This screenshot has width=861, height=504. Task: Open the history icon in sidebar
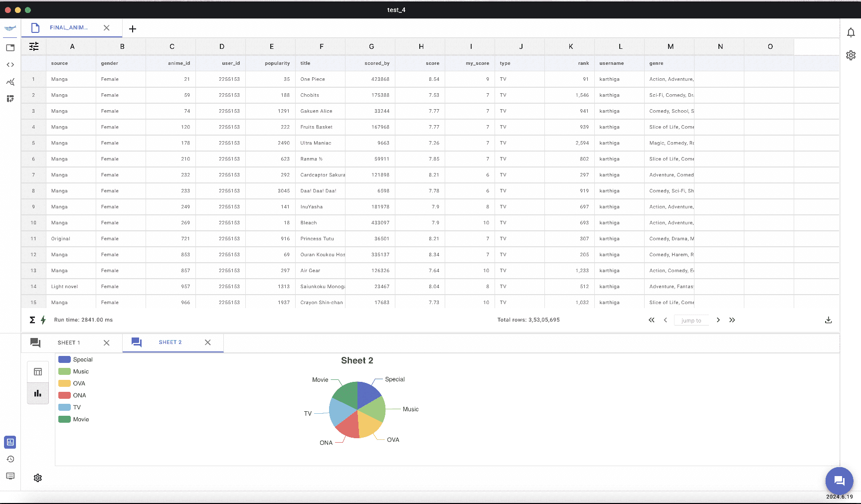click(x=10, y=459)
